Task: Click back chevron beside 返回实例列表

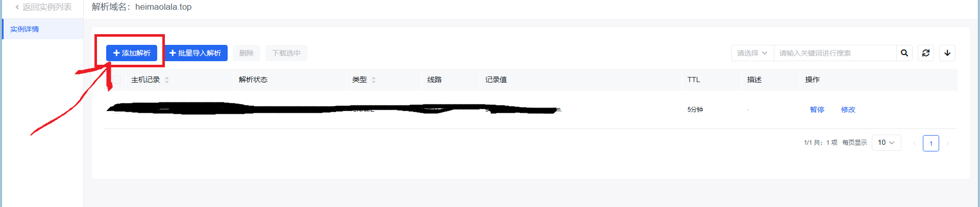Action: click(x=17, y=7)
